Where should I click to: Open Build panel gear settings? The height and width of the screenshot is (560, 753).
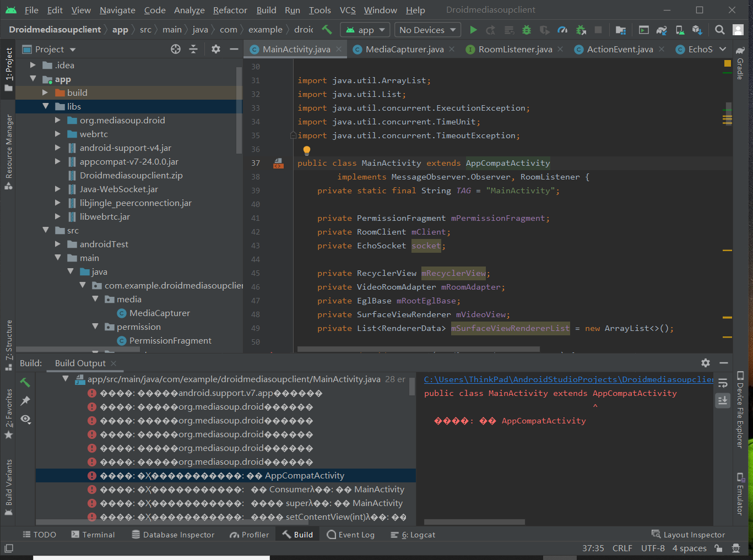pyautogui.click(x=706, y=363)
